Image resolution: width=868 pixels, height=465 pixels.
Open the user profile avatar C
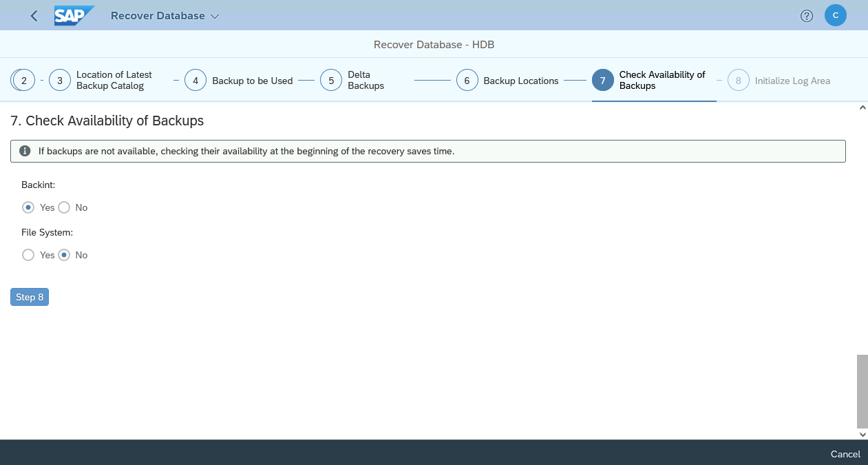pyautogui.click(x=835, y=15)
